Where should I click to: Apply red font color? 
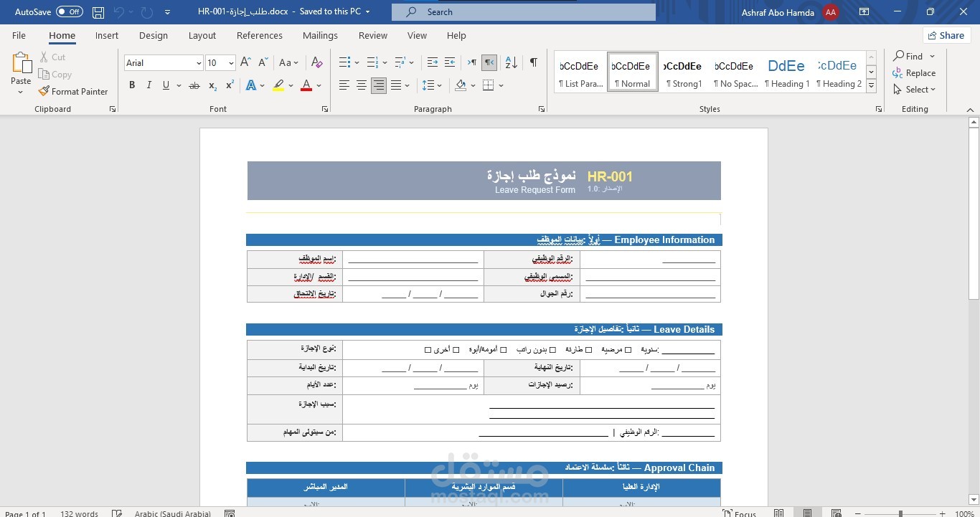pos(306,85)
